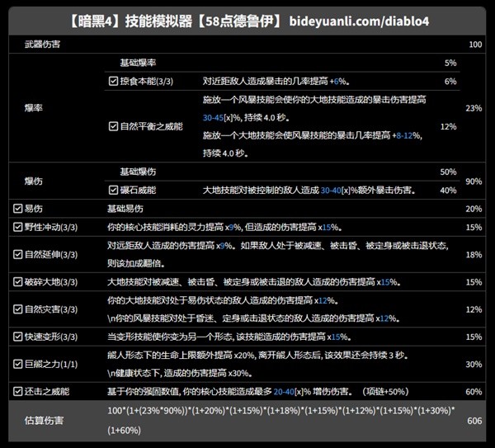Click the damage formula starting 100*(1+(23%*90%))
The height and width of the screenshot is (448, 495).
tap(281, 420)
